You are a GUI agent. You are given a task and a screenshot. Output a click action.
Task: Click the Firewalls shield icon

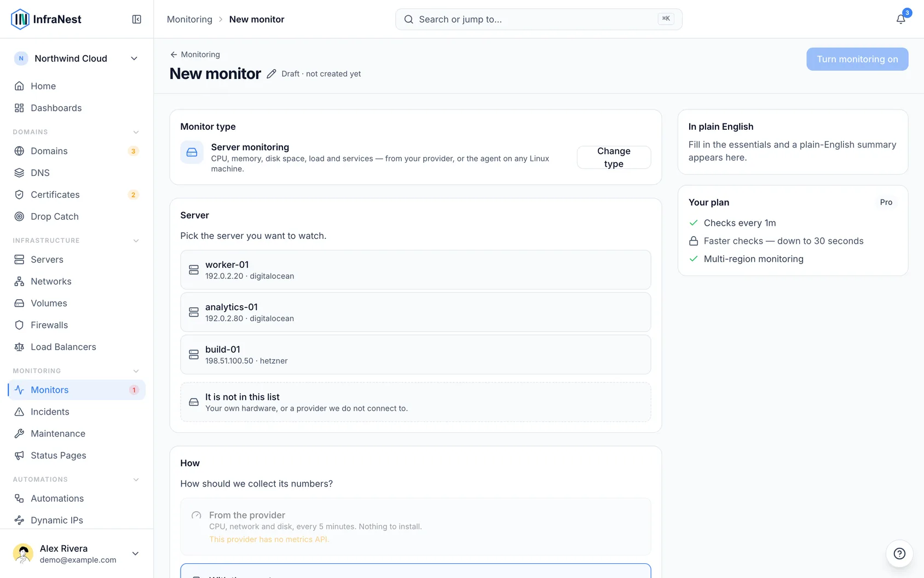point(19,325)
